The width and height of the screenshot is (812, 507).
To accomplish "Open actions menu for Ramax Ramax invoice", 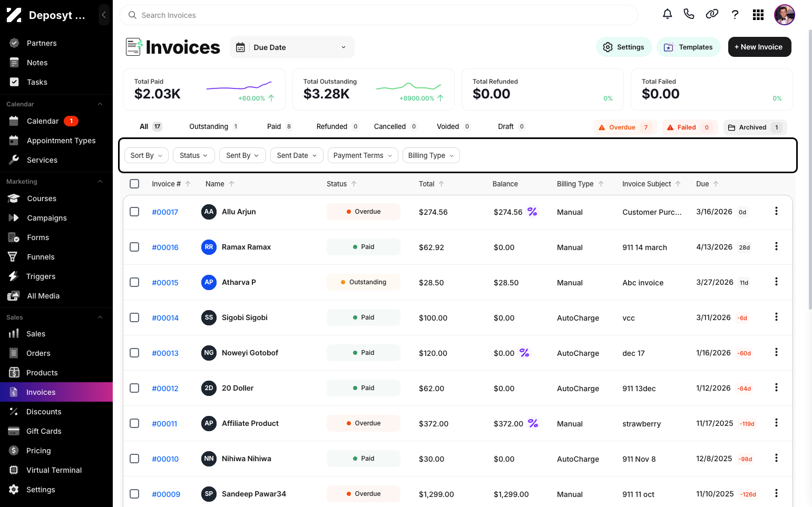I will click(x=776, y=246).
